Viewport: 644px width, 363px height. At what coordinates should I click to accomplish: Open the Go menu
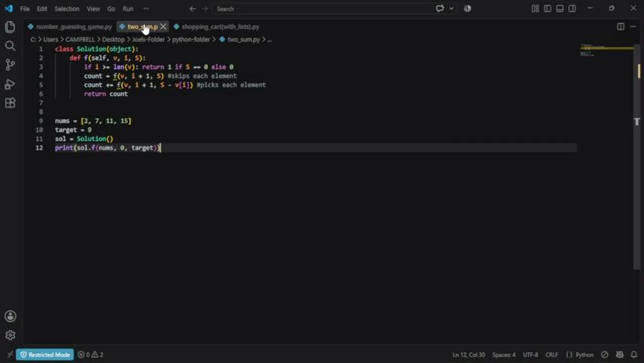(111, 9)
